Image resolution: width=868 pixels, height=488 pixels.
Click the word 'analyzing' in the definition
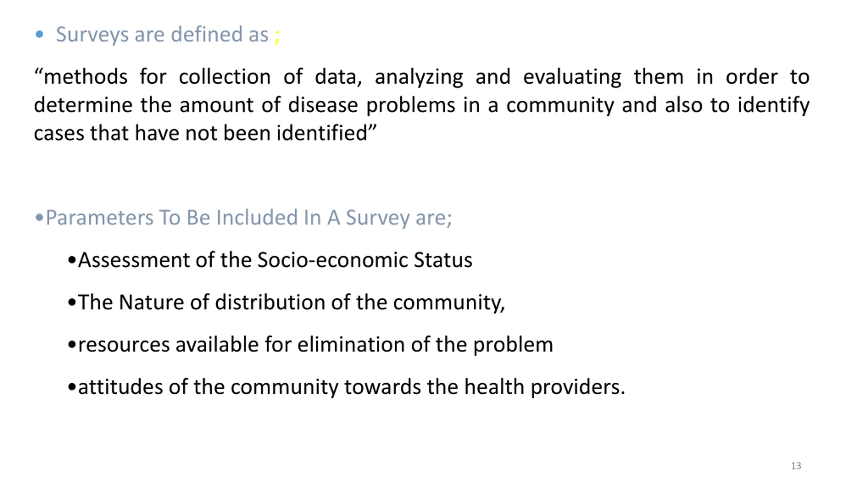point(419,78)
